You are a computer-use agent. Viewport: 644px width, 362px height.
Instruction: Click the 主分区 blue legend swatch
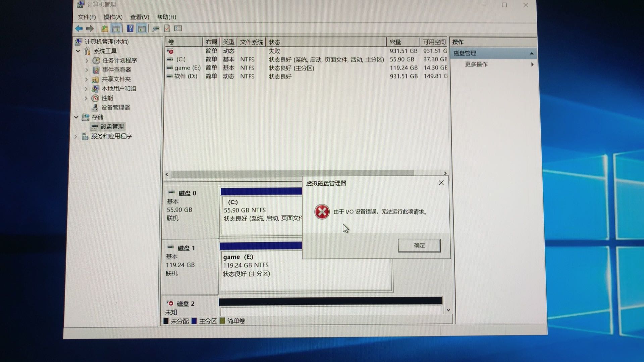[x=194, y=321]
